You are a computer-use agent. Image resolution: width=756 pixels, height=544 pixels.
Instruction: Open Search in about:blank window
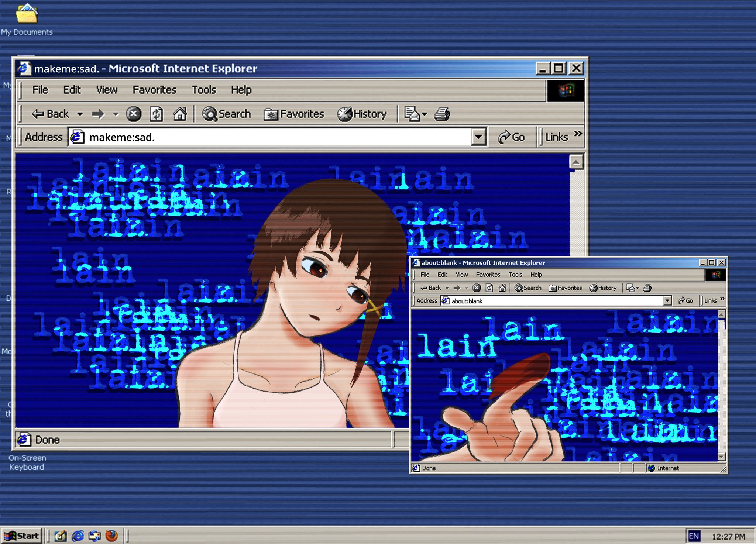point(528,288)
